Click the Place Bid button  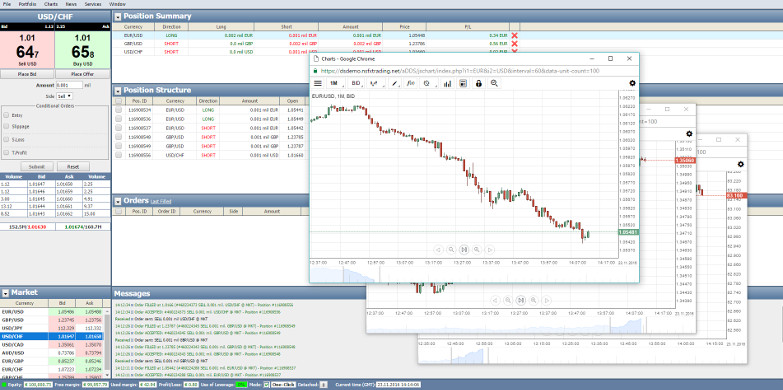pos(26,74)
